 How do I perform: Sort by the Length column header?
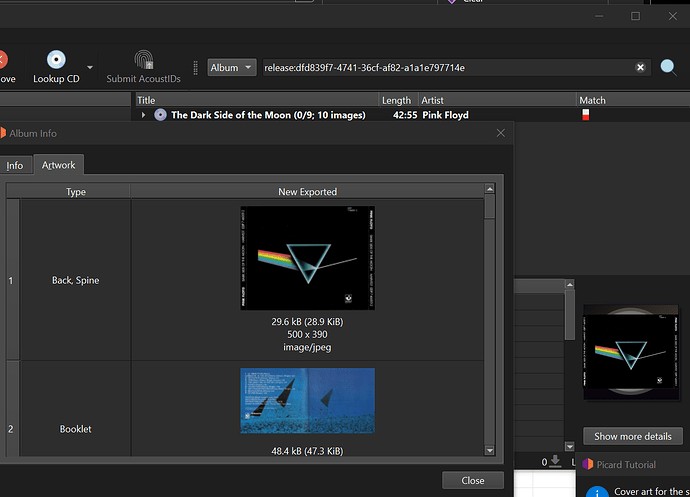tap(398, 100)
